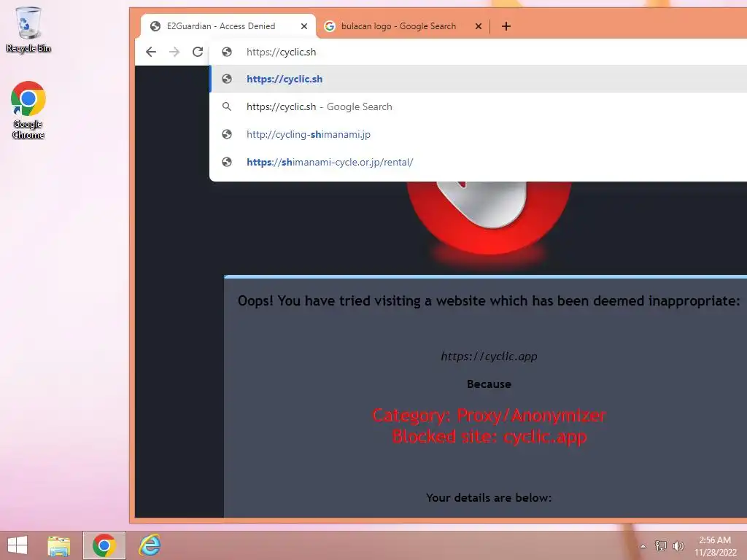747x560 pixels.
Task: Go forward to next page
Action: coord(174,52)
